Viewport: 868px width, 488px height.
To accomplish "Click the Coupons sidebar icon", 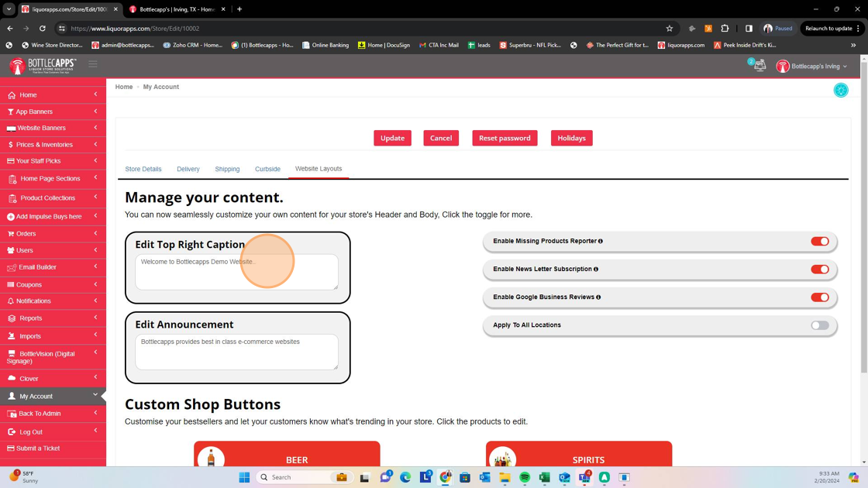I will click(11, 284).
